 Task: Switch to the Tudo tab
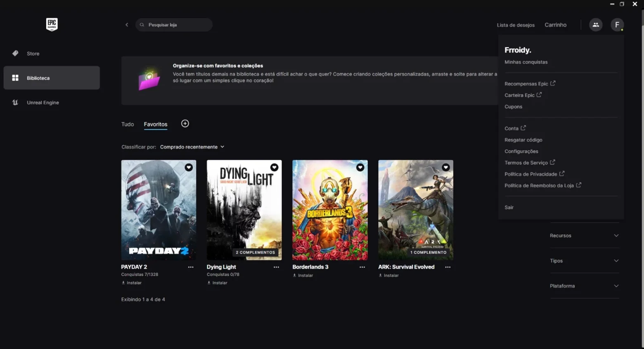click(x=128, y=124)
